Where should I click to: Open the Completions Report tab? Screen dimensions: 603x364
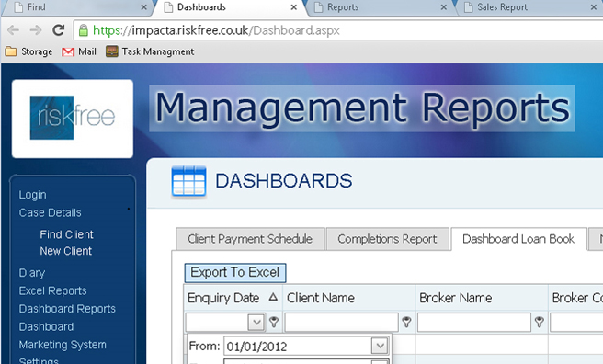(x=388, y=239)
